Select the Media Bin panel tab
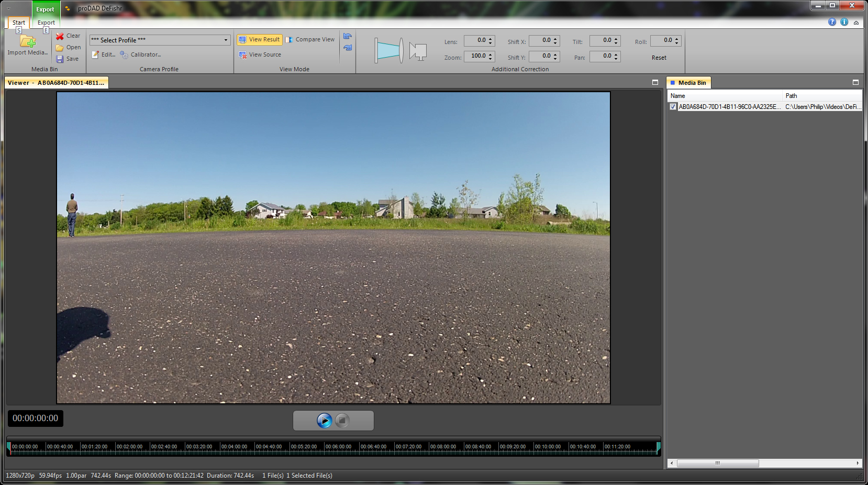Screen dimensions: 868x485 [688, 83]
